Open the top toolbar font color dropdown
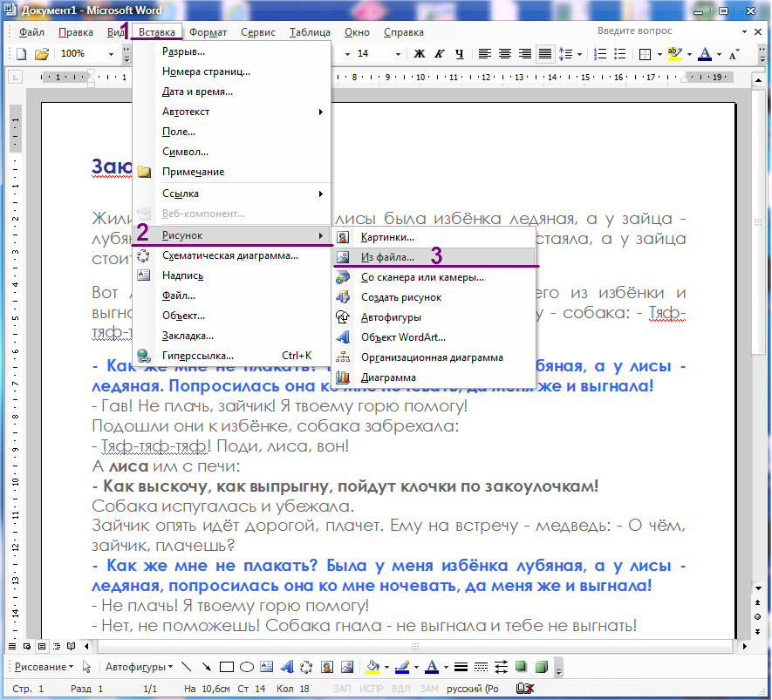 pos(720,54)
